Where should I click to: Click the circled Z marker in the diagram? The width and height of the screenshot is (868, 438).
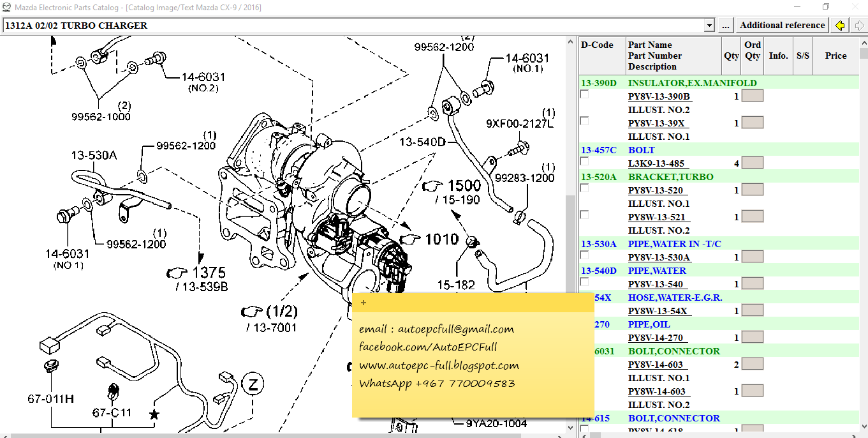tap(253, 385)
